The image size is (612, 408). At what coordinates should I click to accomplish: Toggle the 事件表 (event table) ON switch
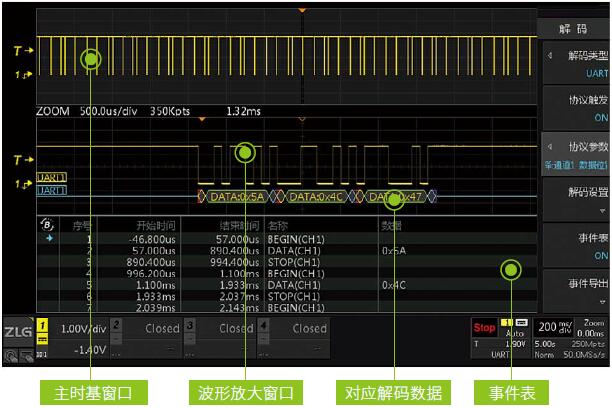(x=574, y=246)
